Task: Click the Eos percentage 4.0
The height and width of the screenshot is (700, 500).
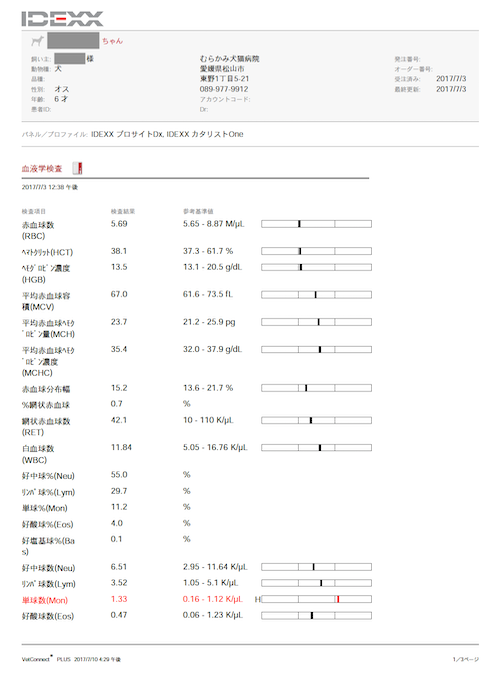Action: pos(117,523)
